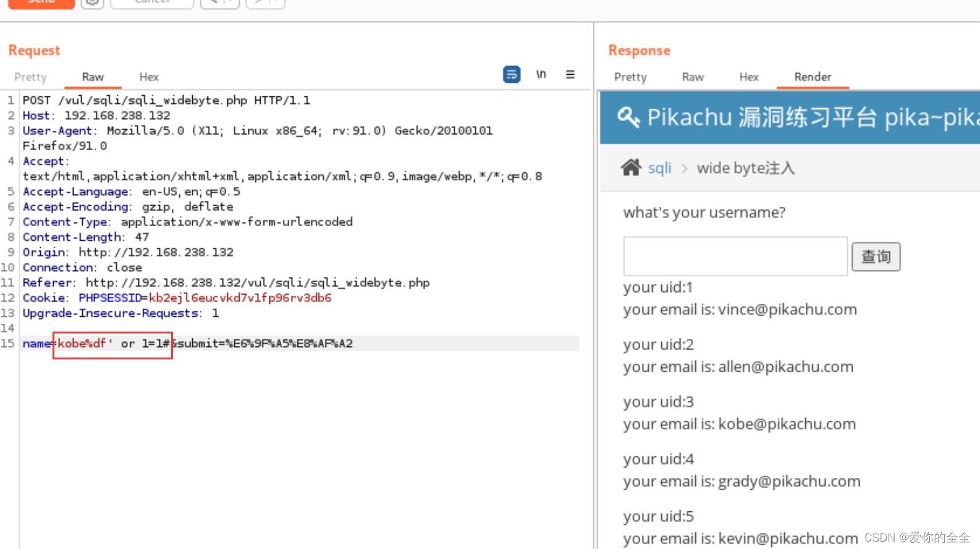The height and width of the screenshot is (549, 980).
Task: Toggle show non-printable characters \n icon
Action: 541,75
